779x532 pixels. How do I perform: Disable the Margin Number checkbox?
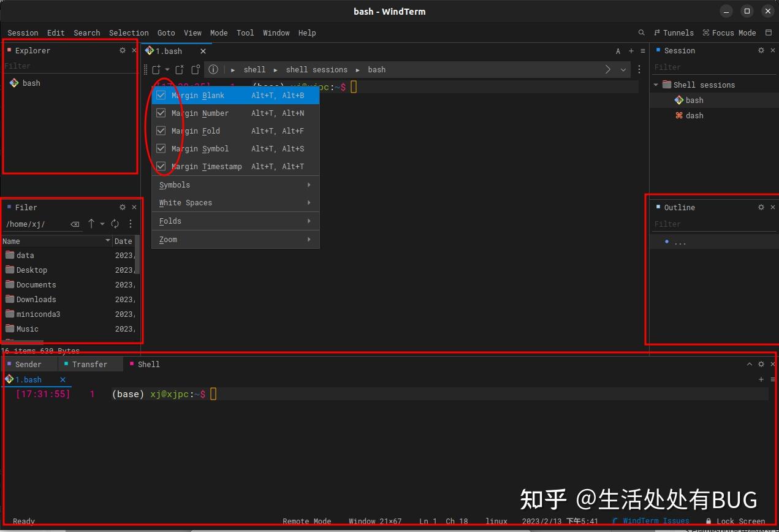click(x=161, y=113)
